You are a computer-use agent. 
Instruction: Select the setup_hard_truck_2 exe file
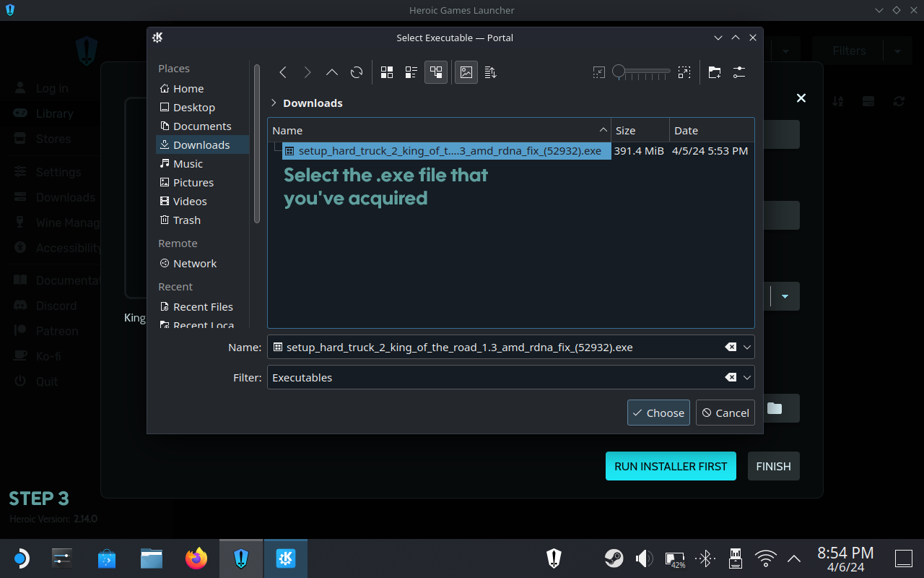click(449, 151)
